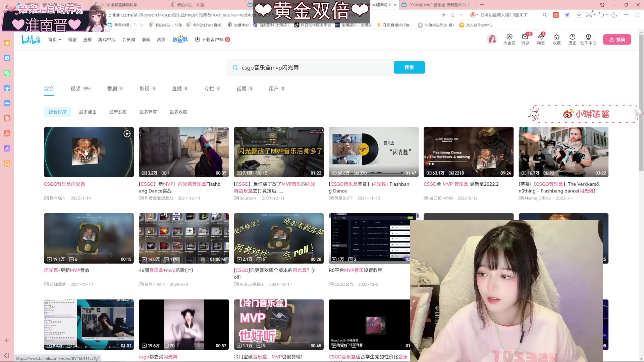This screenshot has height=362, width=644.
Task: Open the 消息 messages icon
Action: click(525, 39)
